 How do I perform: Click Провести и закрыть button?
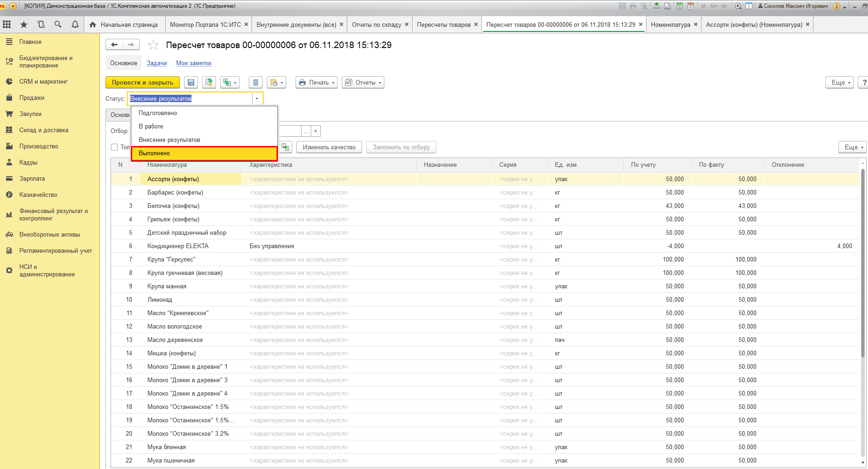142,83
